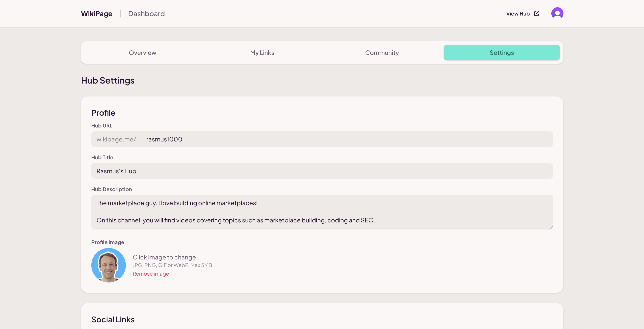Click the profile image to change it
This screenshot has height=329, width=644.
click(109, 265)
